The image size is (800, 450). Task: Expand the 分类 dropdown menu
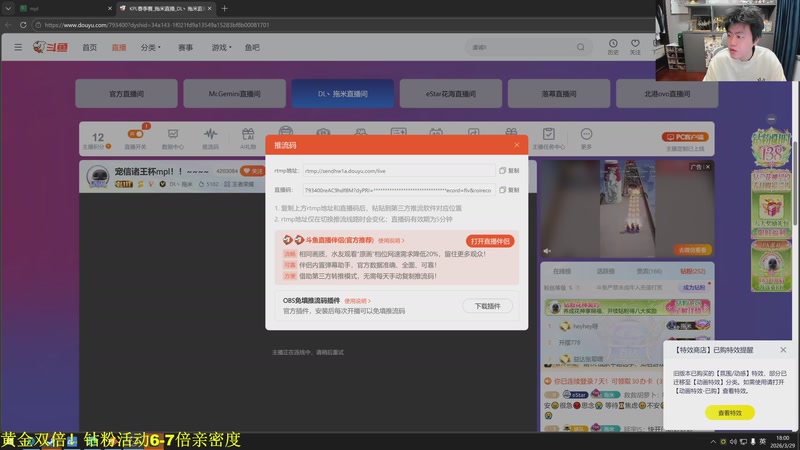tap(151, 47)
